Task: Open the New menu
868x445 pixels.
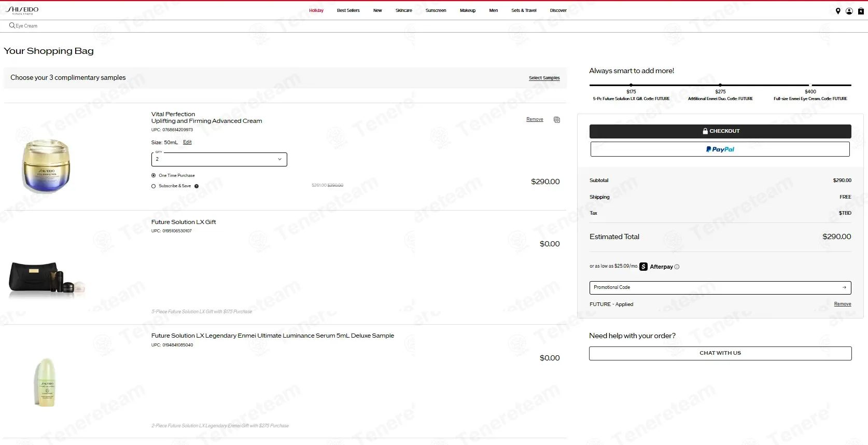Action: [x=377, y=10]
